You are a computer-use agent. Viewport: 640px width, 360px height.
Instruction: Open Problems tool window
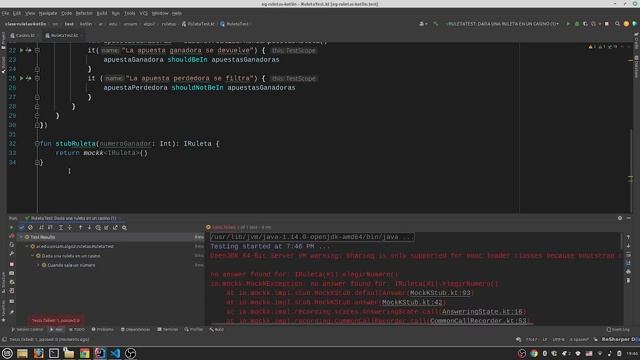[102, 329]
